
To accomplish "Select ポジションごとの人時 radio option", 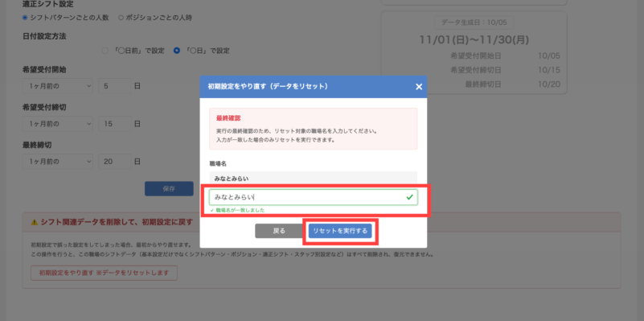I will [x=121, y=18].
